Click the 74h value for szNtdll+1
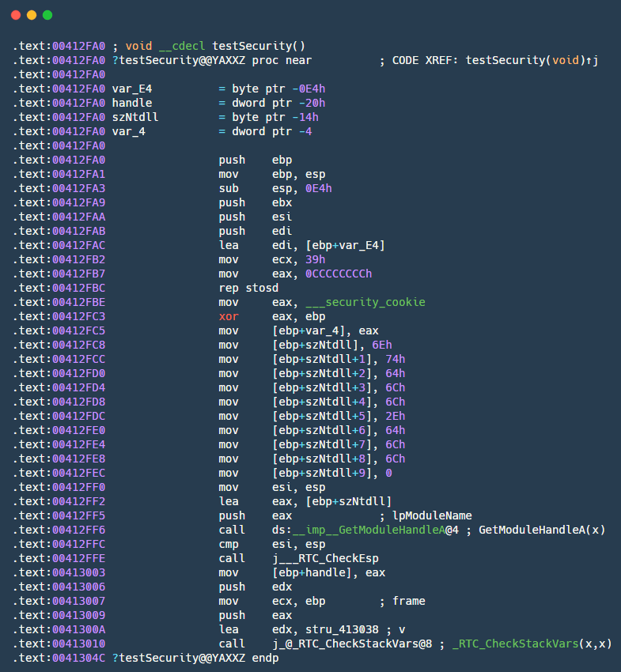 [x=396, y=359]
